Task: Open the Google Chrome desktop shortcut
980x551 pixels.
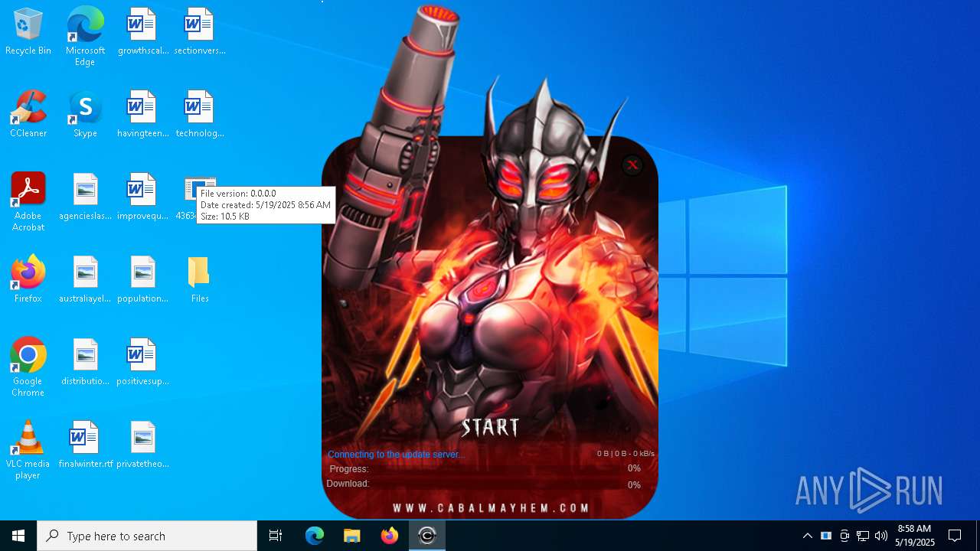Action: [x=28, y=367]
